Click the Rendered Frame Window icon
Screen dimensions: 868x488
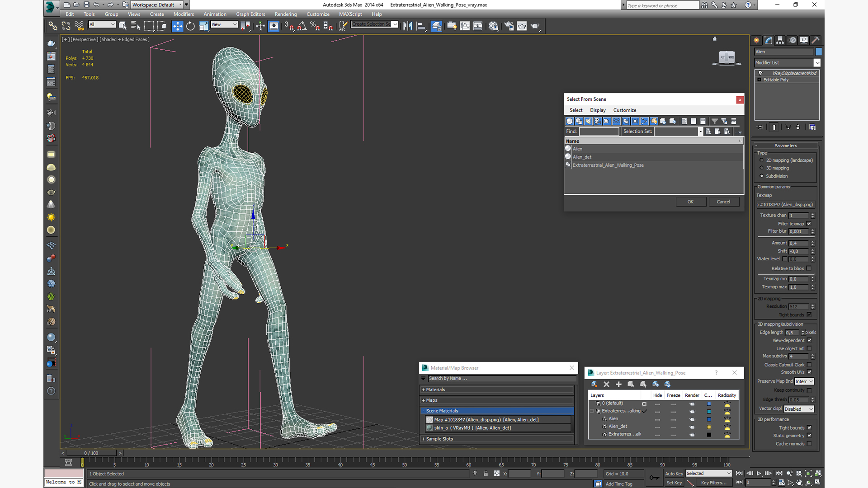pyautogui.click(x=522, y=26)
